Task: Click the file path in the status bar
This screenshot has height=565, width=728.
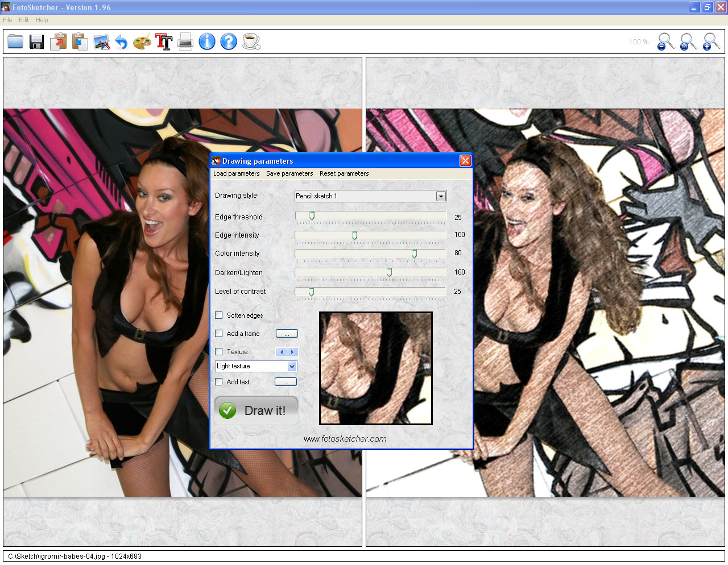Action: tap(75, 556)
